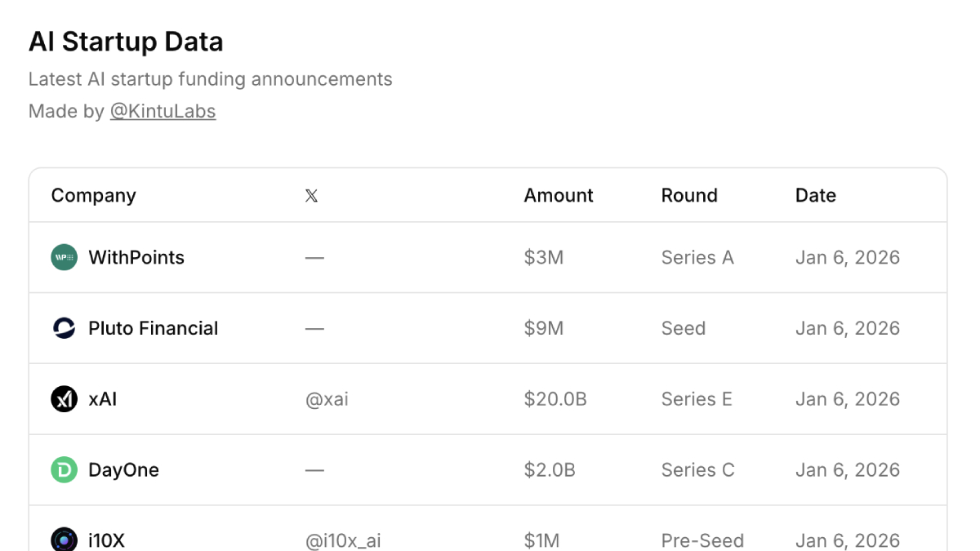The width and height of the screenshot is (980, 551).
Task: Click the $20.0B amount cell
Action: pos(555,399)
